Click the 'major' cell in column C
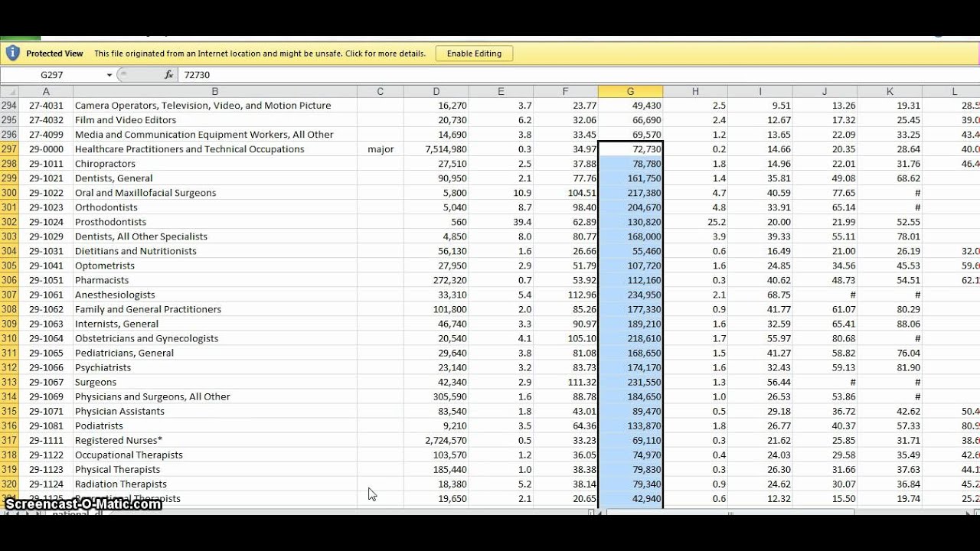 tap(381, 149)
